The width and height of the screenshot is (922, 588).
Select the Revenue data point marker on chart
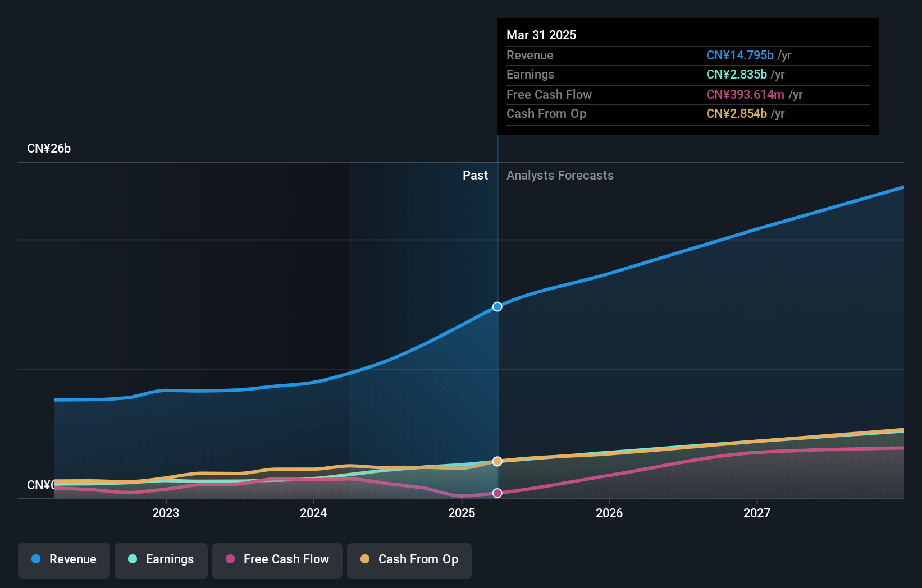point(497,306)
